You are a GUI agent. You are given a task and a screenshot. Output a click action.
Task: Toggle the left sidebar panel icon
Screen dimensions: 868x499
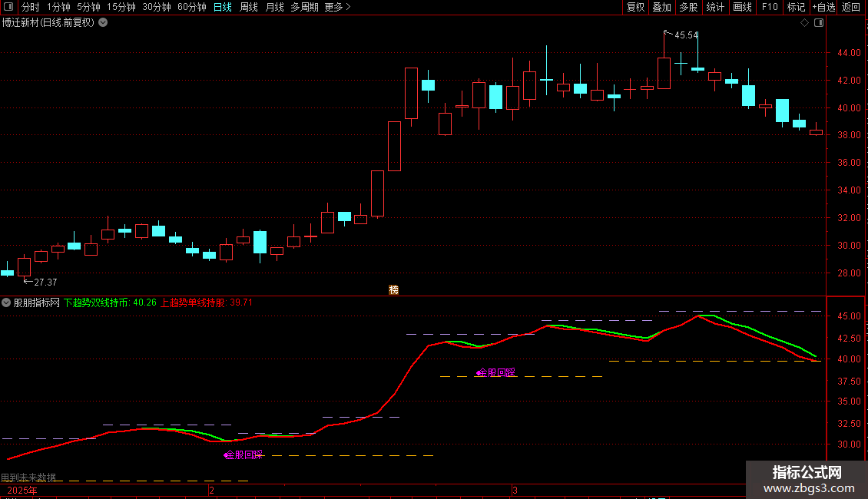[8, 7]
